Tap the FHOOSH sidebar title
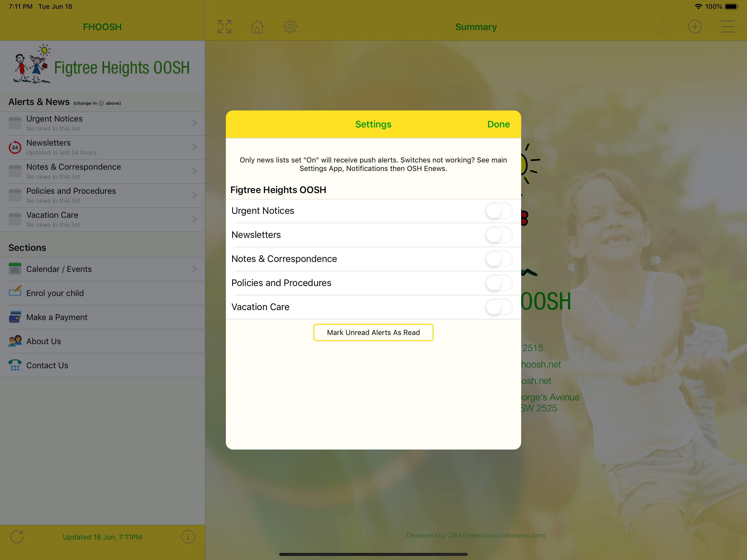This screenshot has height=560, width=747. click(x=102, y=27)
